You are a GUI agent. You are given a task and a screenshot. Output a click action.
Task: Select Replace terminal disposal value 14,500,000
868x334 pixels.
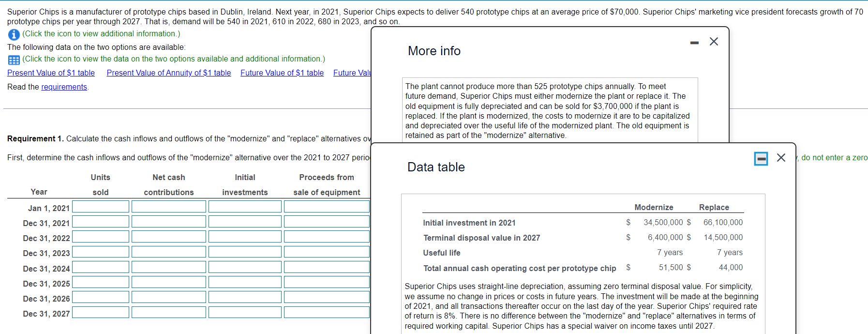[723, 237]
